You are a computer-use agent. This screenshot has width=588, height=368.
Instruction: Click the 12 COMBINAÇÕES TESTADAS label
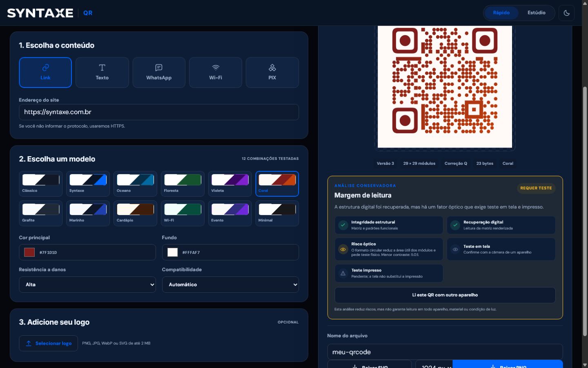pos(270,159)
